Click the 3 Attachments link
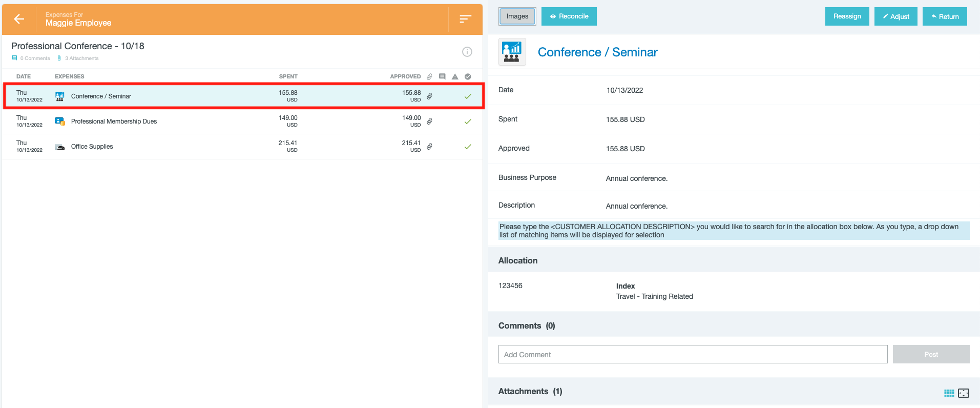This screenshot has width=980, height=408. pyautogui.click(x=81, y=58)
